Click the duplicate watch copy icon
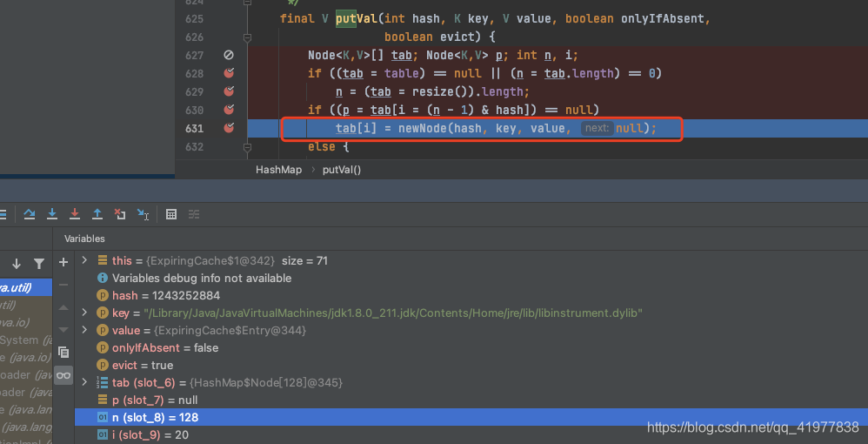868x444 pixels. coord(63,352)
